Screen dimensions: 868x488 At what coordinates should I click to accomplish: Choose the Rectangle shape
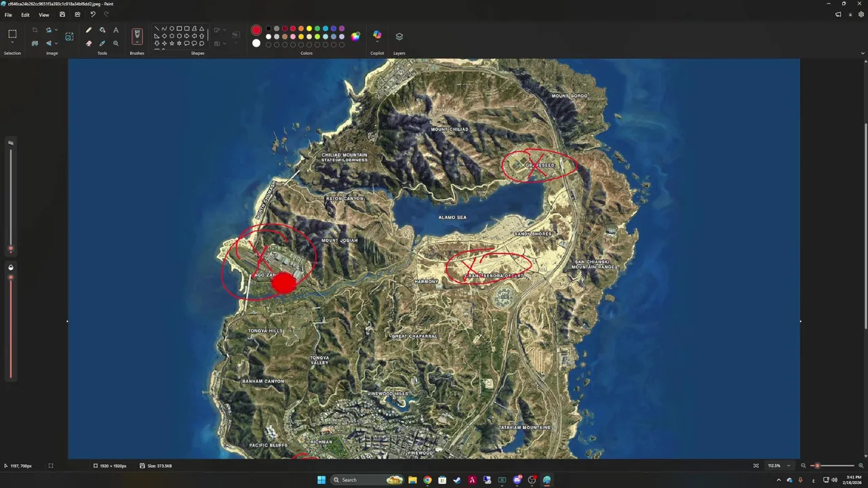[x=179, y=28]
